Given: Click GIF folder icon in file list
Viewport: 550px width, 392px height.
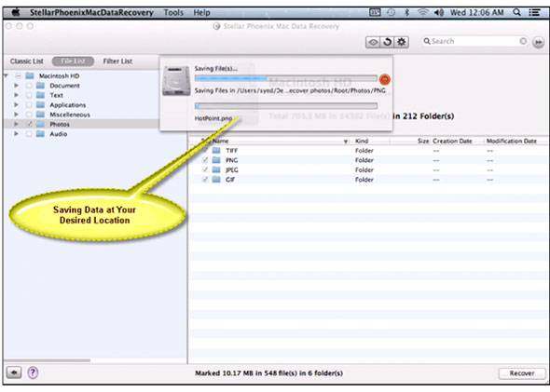Looking at the screenshot, I should 216,180.
